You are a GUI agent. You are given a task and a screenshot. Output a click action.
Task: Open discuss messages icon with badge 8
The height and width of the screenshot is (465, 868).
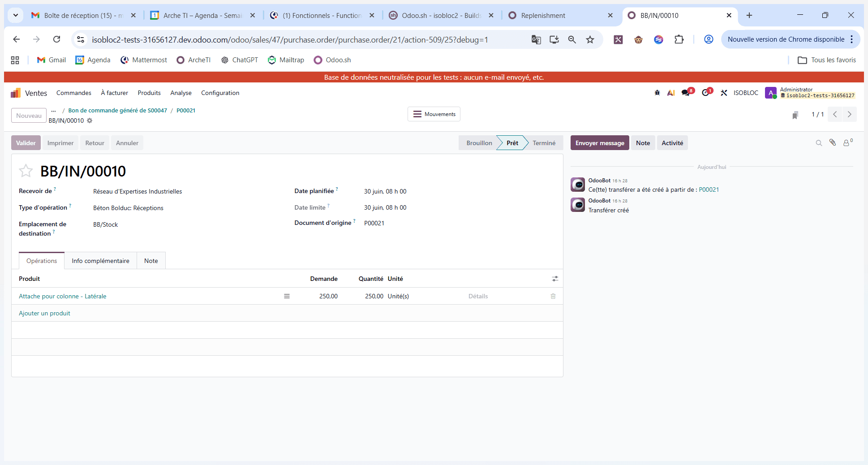coord(688,92)
